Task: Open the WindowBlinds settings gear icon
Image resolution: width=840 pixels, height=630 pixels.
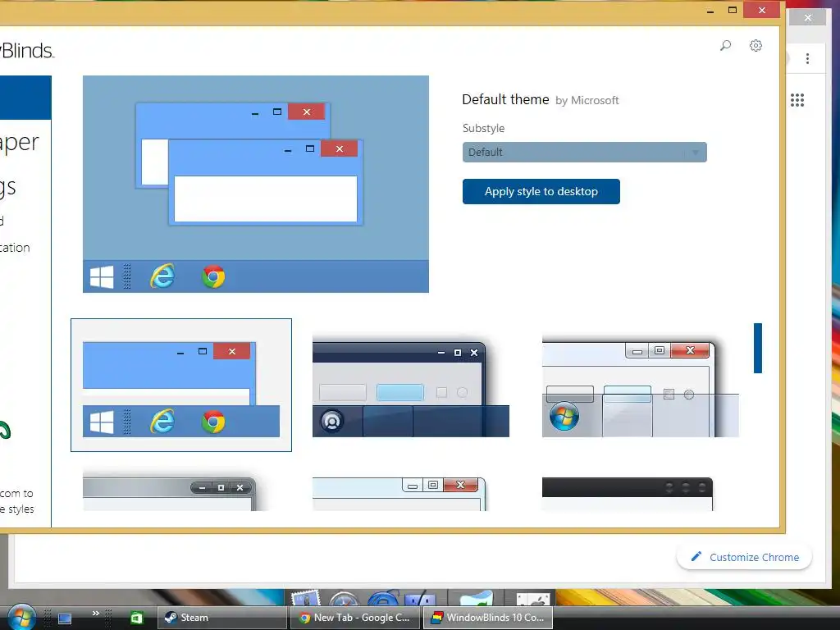Action: [x=756, y=46]
